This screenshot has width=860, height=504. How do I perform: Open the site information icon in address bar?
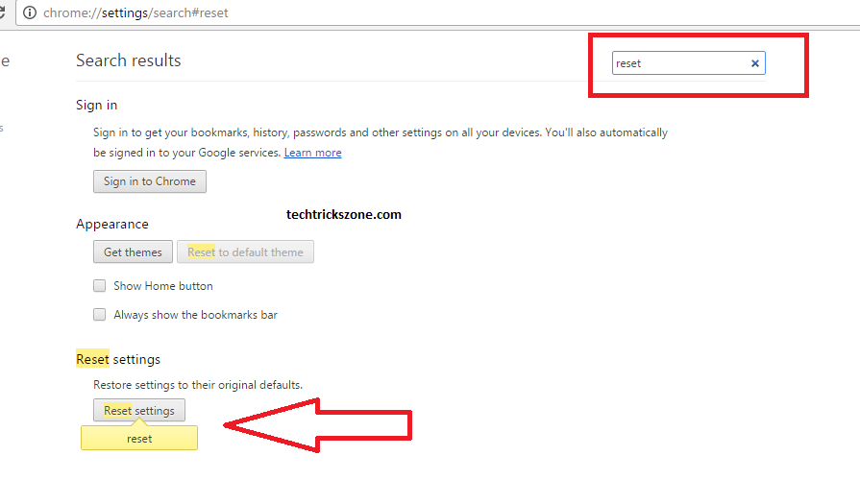[29, 13]
